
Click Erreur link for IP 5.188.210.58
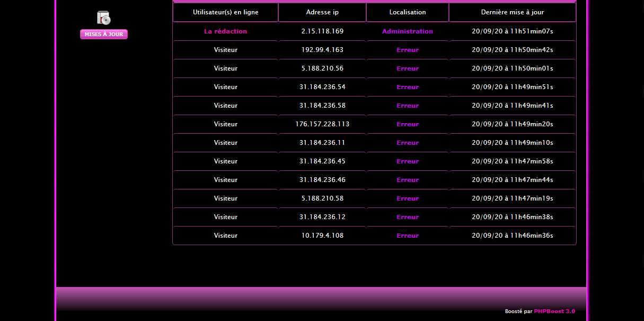click(407, 198)
